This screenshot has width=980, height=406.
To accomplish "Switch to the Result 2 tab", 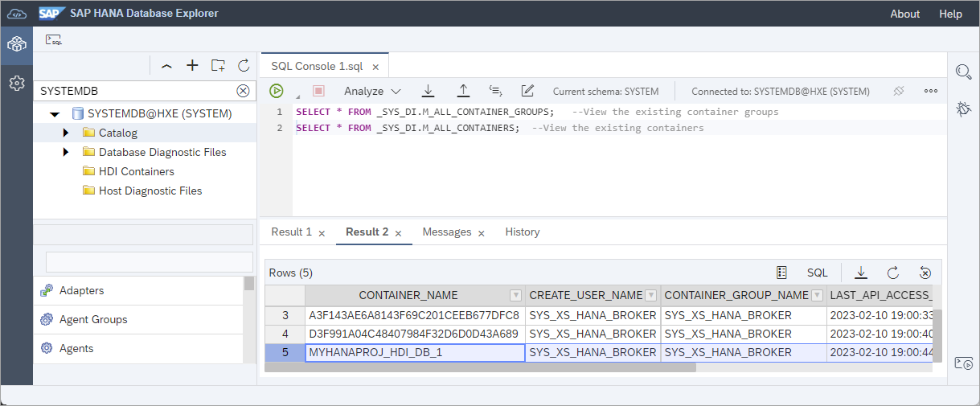I will point(367,232).
